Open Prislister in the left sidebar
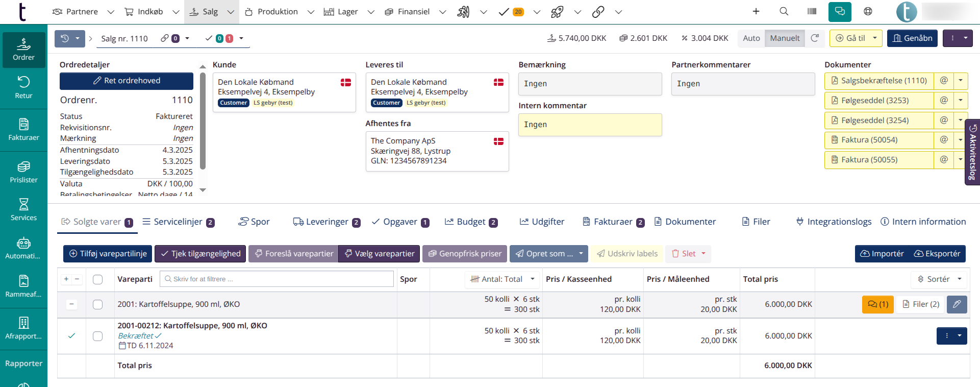The image size is (980, 387). point(23,172)
